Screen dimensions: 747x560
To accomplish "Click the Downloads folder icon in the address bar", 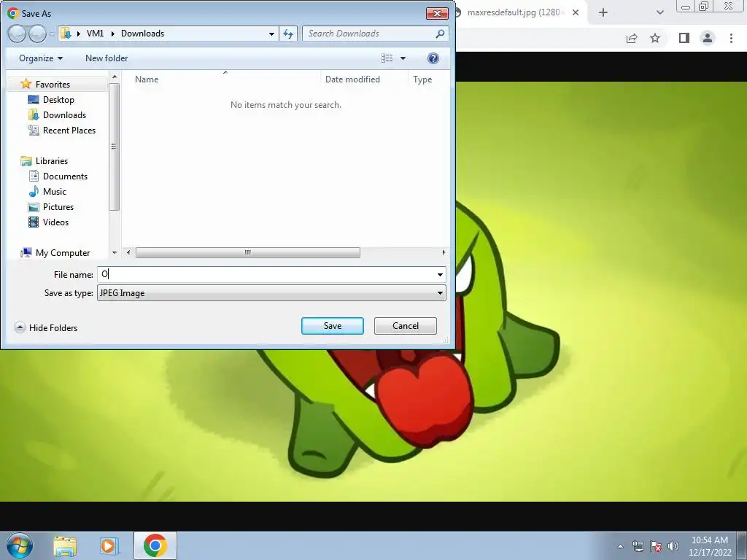I will (x=66, y=34).
